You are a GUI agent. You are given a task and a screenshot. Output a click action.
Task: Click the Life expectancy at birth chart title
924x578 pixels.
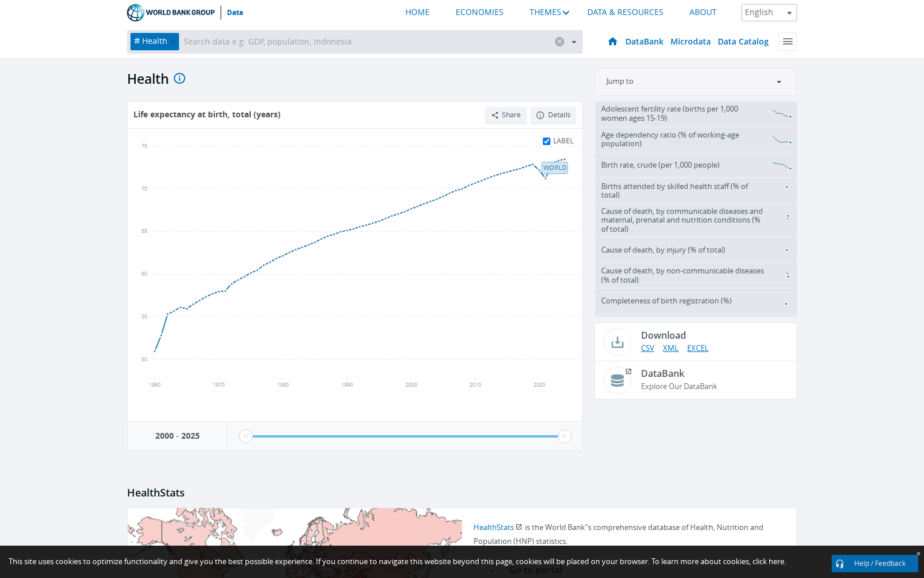[x=207, y=114]
